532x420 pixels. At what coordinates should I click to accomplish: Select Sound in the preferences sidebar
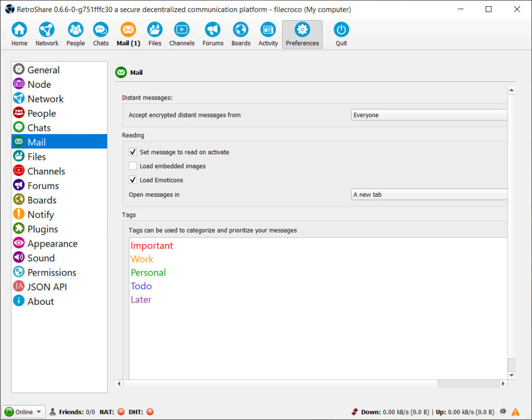pos(59,258)
